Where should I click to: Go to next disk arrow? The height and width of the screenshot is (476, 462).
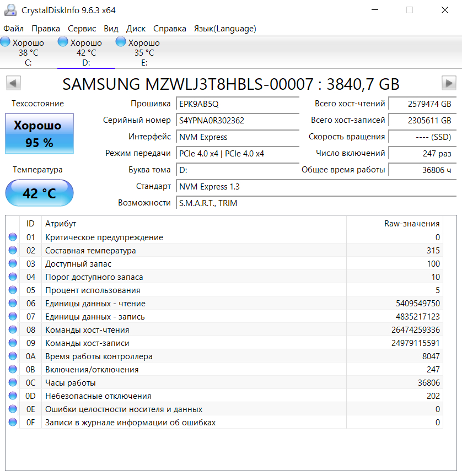(x=449, y=83)
